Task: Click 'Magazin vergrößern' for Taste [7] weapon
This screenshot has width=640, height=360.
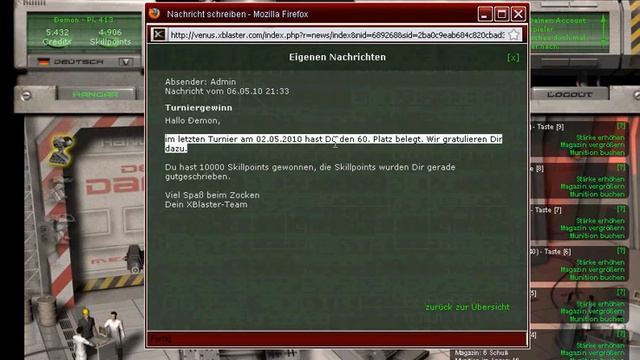Action: pos(592,228)
